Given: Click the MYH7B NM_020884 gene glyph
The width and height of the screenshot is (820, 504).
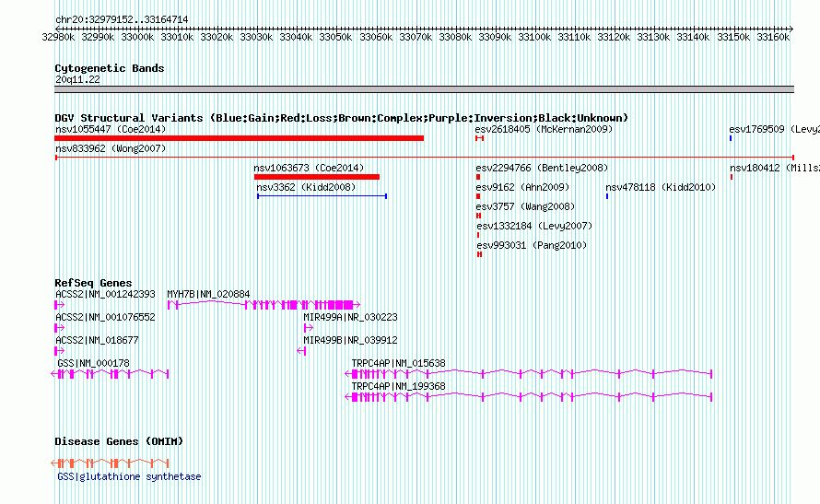Looking at the screenshot, I should pos(264,304).
